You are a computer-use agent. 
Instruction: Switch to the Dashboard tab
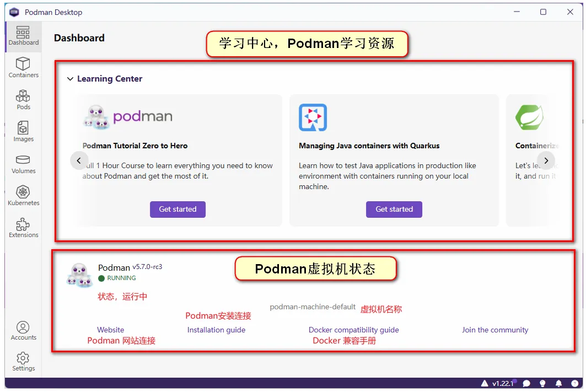(x=23, y=35)
